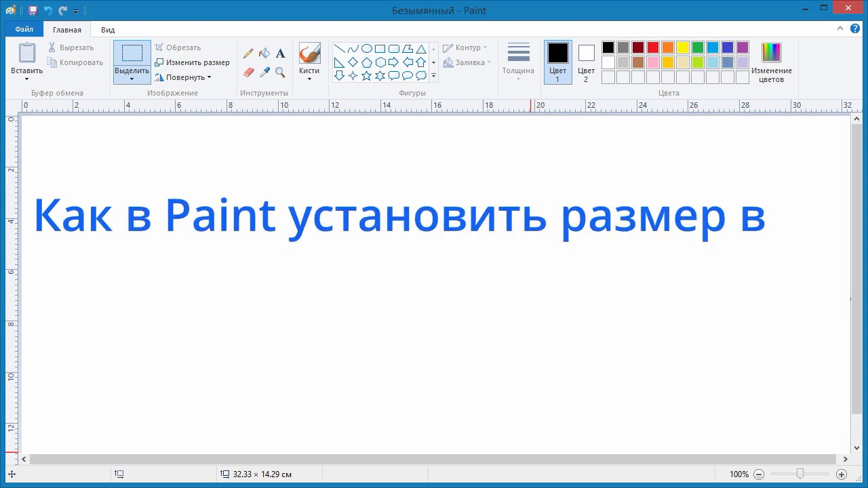Expand the shapes gallery More arrow
This screenshot has width=868, height=488.
coord(434,76)
